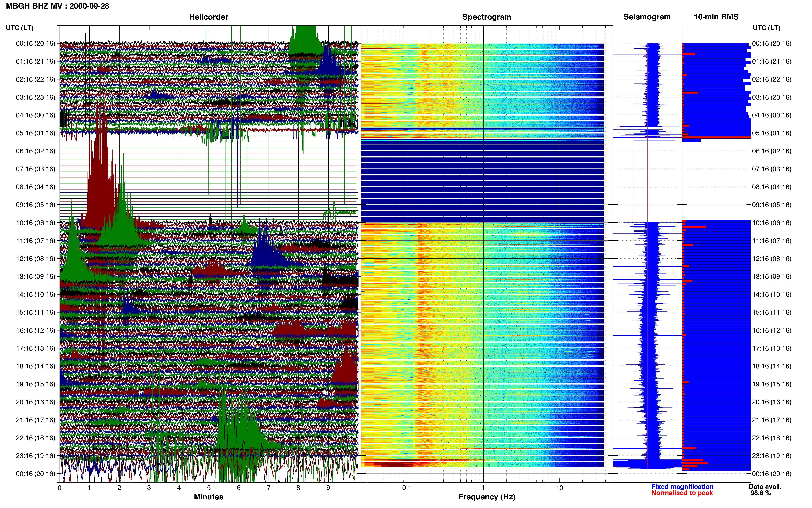Click left-axis time label 08:16 (04:16)
The width and height of the screenshot is (812, 508).
(x=36, y=187)
